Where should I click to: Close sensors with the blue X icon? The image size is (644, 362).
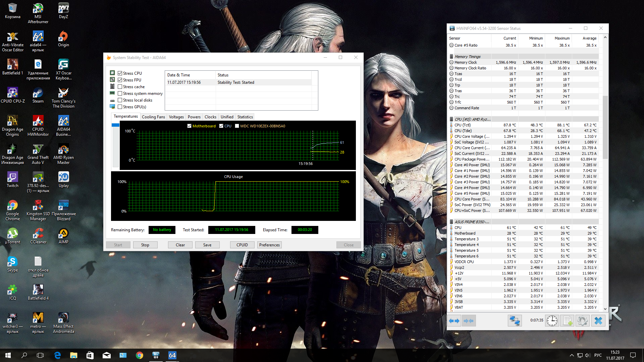tap(598, 321)
